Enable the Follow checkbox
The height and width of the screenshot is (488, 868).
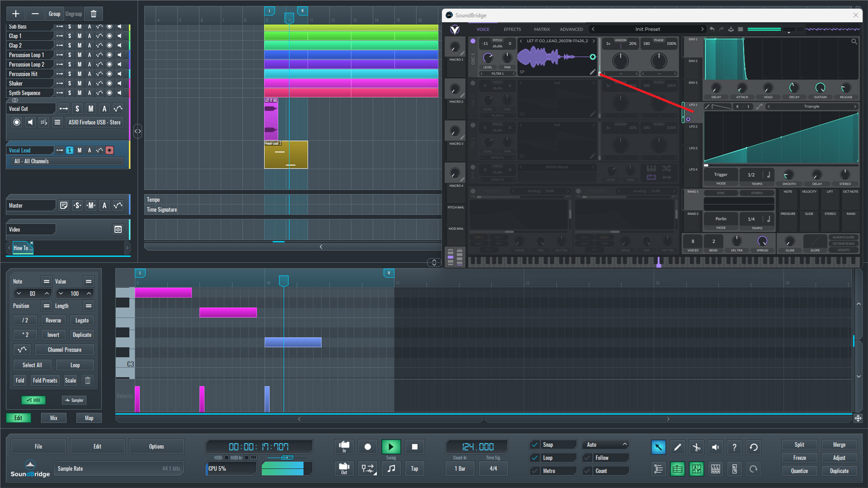point(588,458)
